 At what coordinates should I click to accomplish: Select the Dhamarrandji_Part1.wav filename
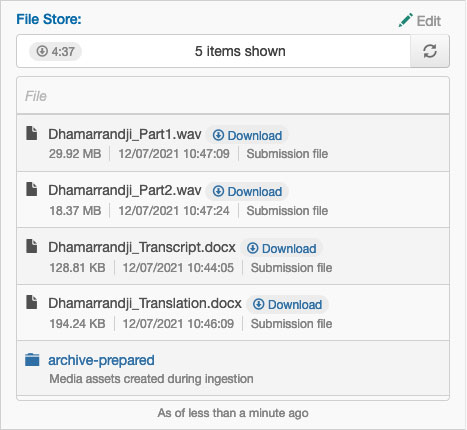pyautogui.click(x=125, y=134)
